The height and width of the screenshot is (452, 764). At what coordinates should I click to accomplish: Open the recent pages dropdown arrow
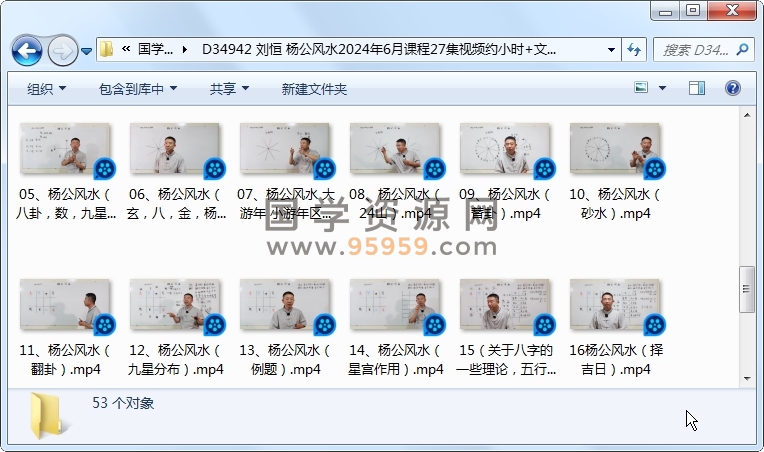pos(87,50)
